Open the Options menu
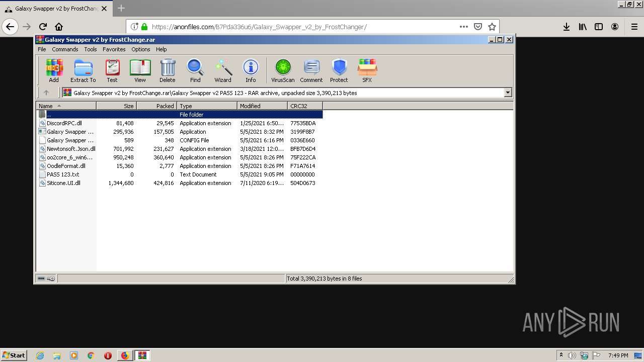The image size is (644, 362). coord(141,49)
